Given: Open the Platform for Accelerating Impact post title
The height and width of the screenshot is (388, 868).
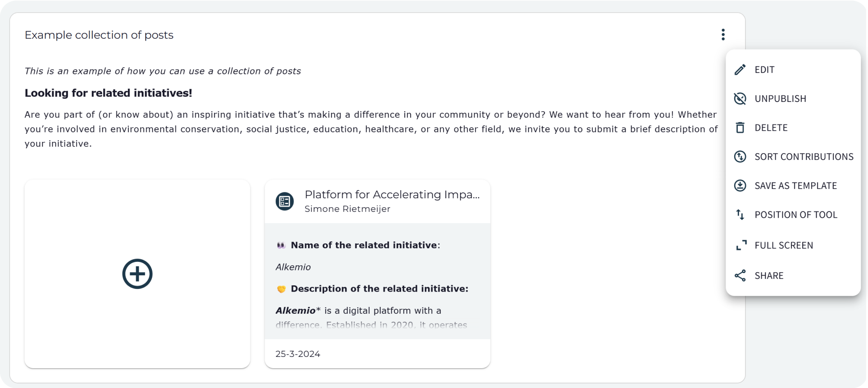Looking at the screenshot, I should tap(392, 195).
